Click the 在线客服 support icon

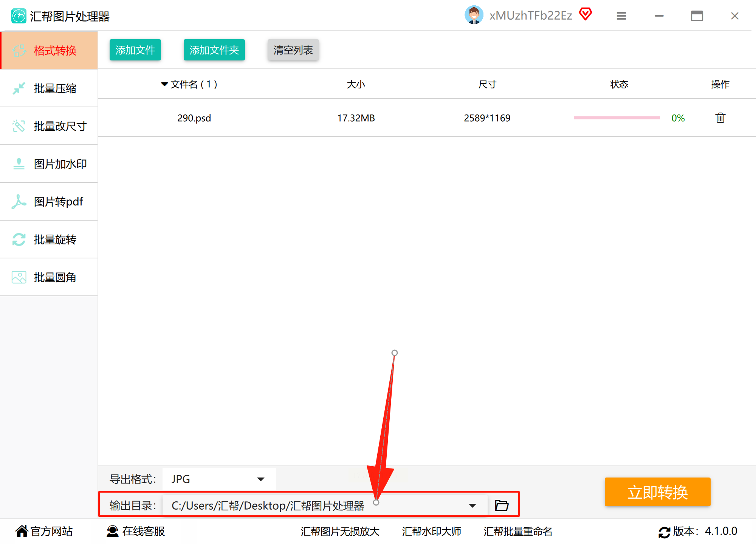tap(112, 531)
